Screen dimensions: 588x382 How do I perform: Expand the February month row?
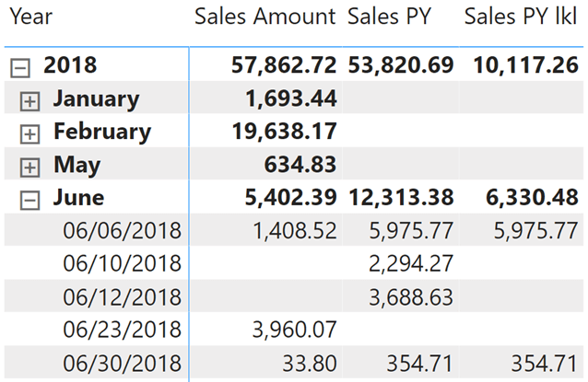(31, 133)
